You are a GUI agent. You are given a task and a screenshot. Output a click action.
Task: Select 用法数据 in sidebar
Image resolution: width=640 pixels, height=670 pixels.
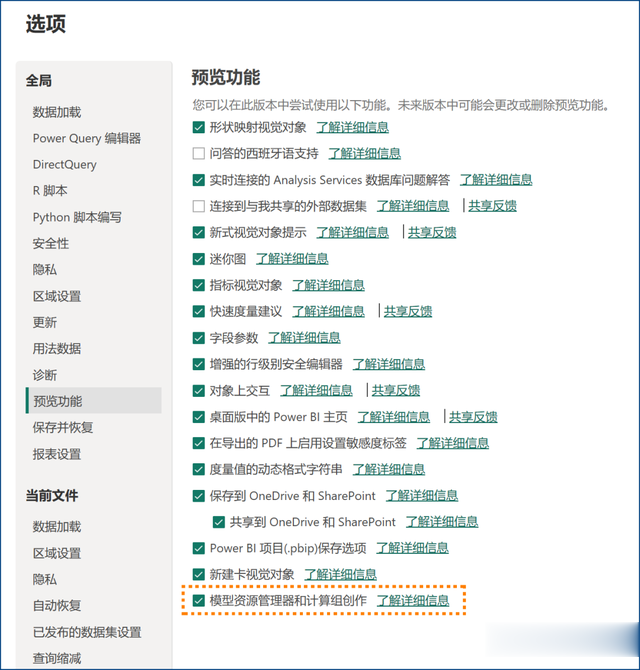coord(57,349)
